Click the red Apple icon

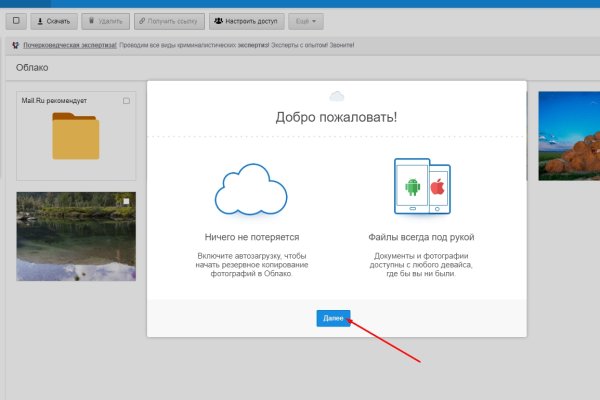pyautogui.click(x=436, y=187)
